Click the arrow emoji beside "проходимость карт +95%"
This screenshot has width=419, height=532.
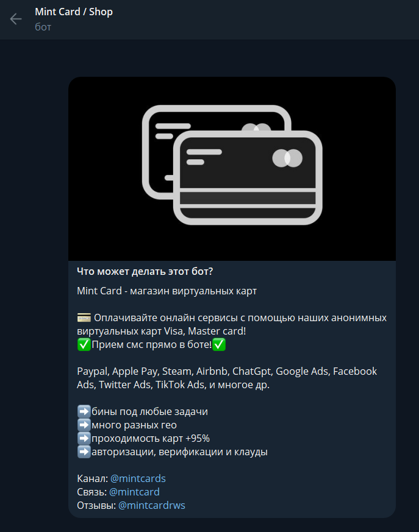tap(84, 438)
